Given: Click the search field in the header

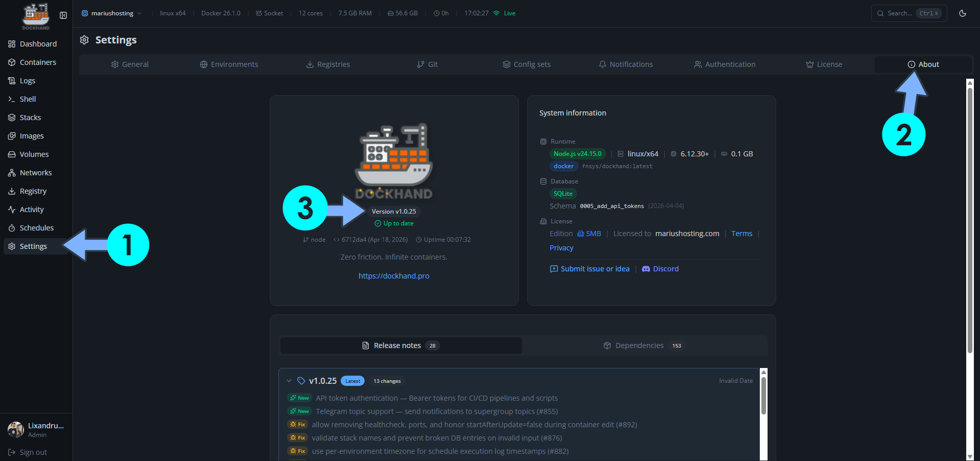Looking at the screenshot, I should click(908, 13).
